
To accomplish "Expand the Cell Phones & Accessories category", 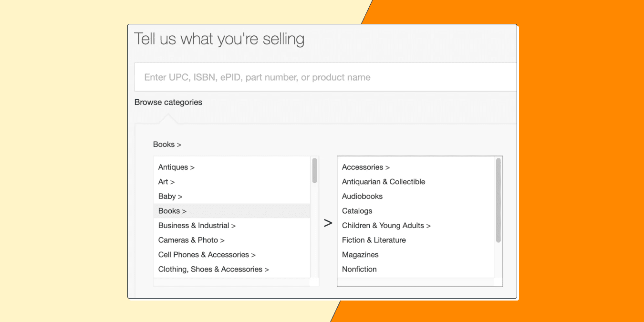I will (207, 254).
